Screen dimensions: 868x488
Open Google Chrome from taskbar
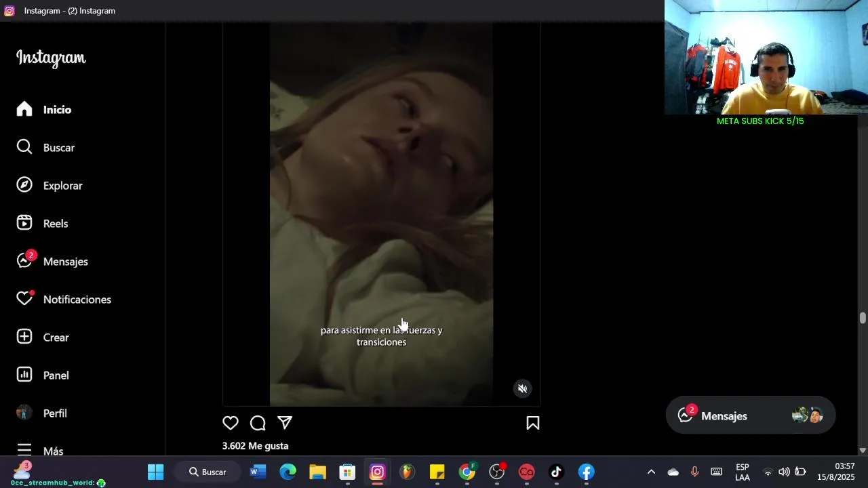[467, 472]
